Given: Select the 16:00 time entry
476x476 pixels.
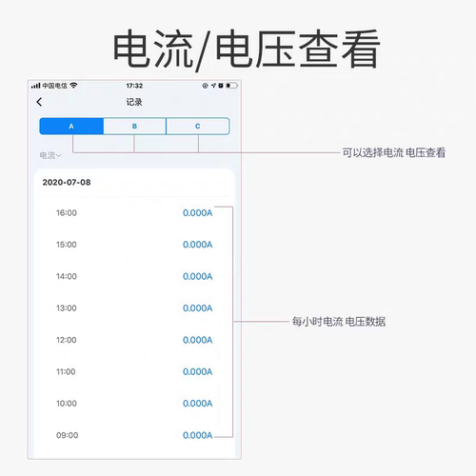Looking at the screenshot, I should [x=67, y=212].
